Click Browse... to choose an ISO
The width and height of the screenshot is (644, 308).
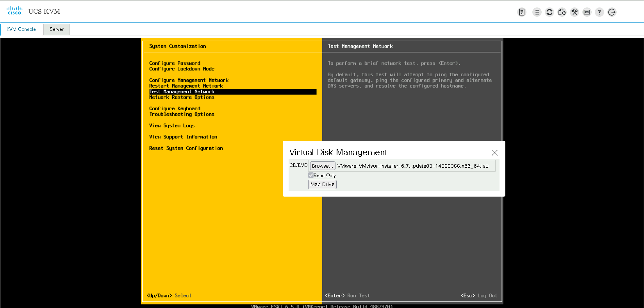pos(322,166)
